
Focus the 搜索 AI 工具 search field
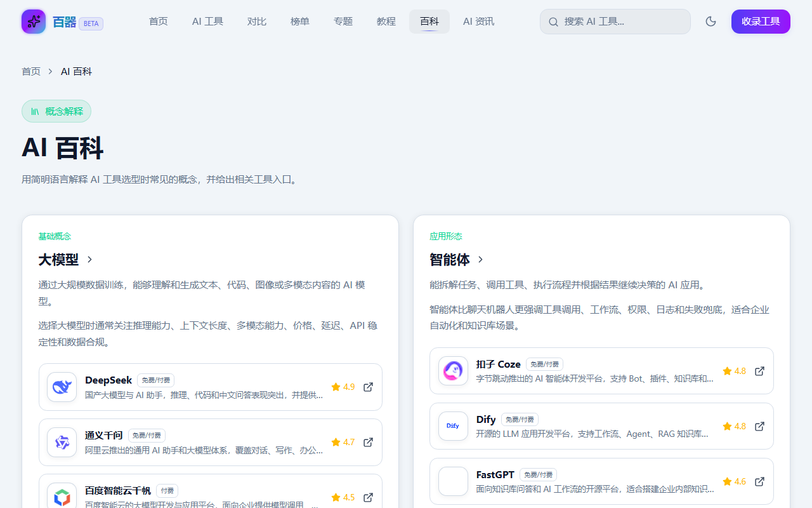(x=615, y=22)
